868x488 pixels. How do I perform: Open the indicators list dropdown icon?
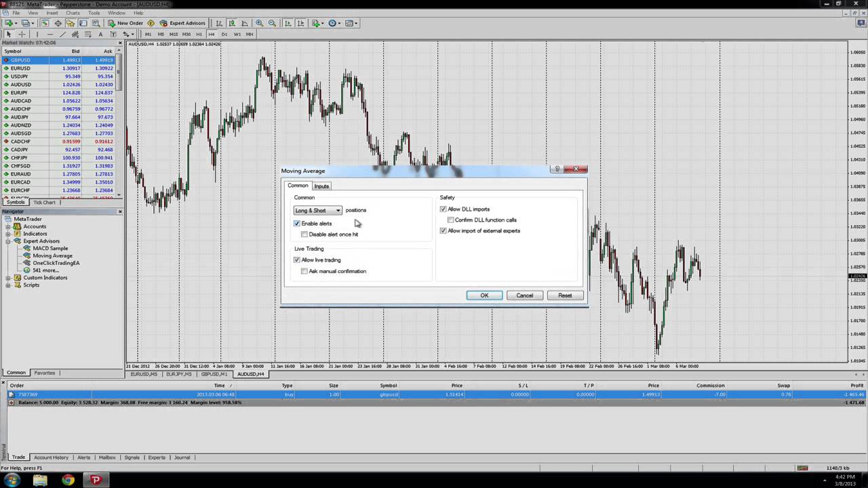pos(319,23)
